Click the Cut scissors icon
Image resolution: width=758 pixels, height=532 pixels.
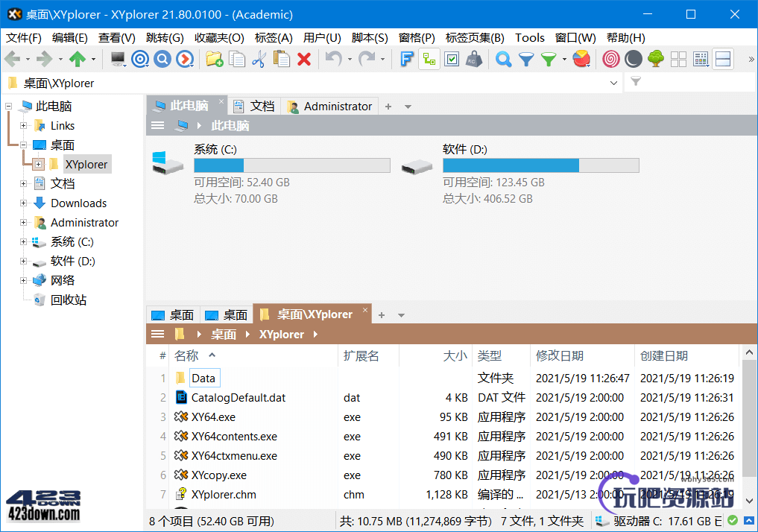point(259,60)
